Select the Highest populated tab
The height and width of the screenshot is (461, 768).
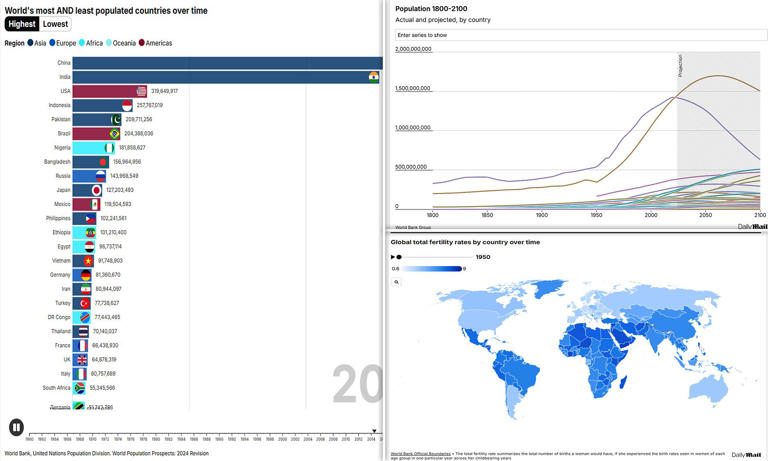[22, 24]
